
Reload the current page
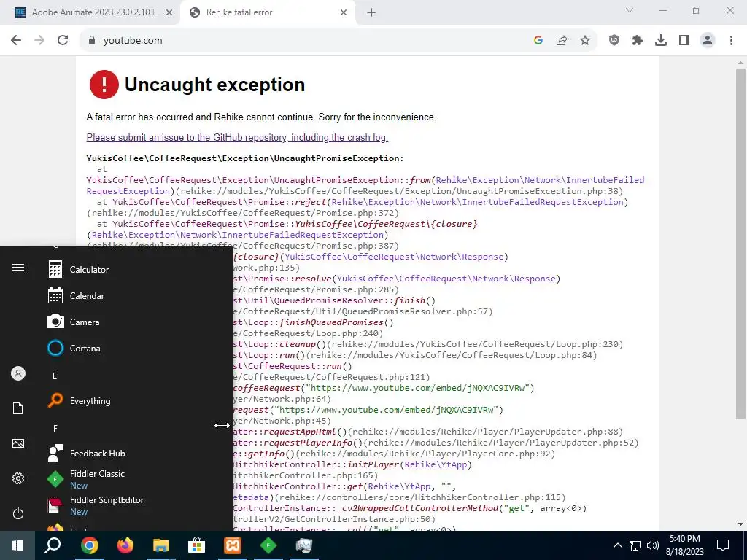coord(63,41)
